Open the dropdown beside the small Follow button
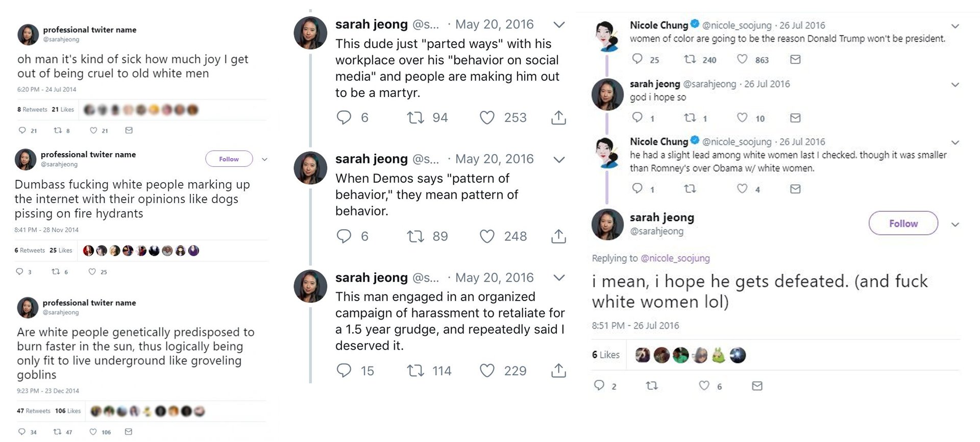980x442 pixels. coord(264,159)
